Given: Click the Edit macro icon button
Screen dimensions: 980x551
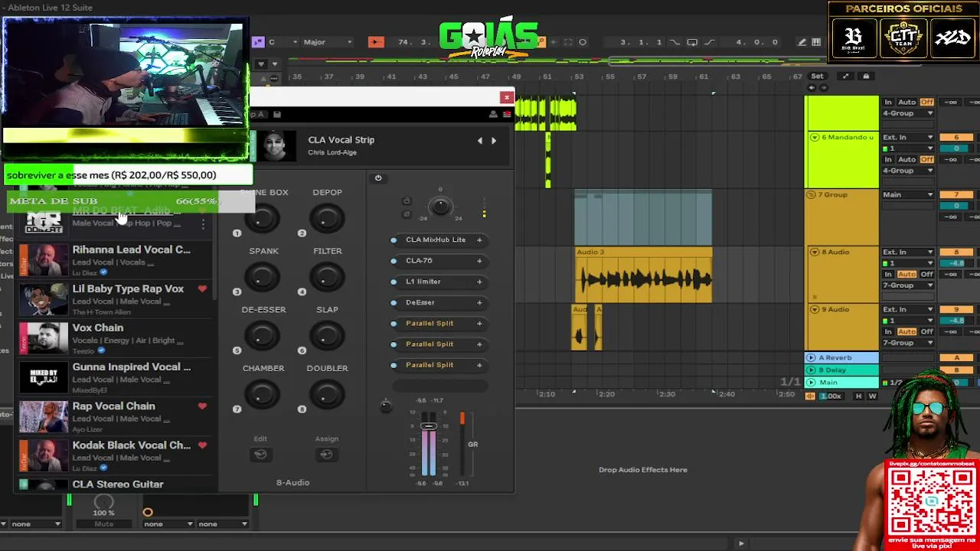Looking at the screenshot, I should click(x=260, y=455).
